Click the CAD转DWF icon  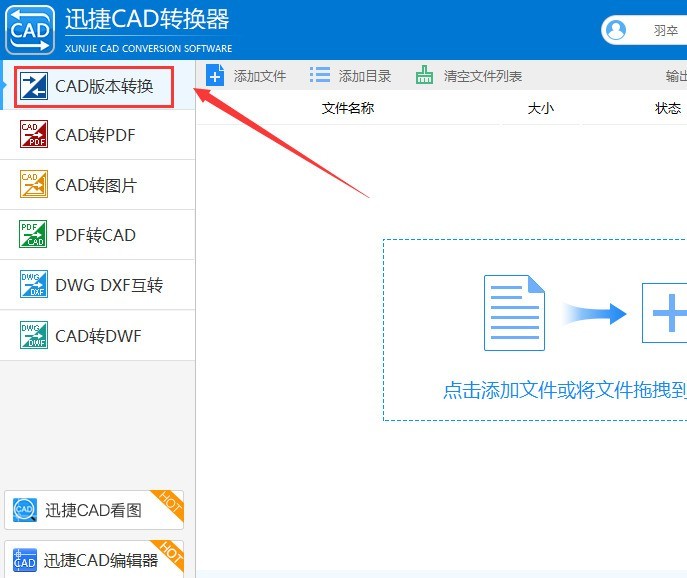34,335
